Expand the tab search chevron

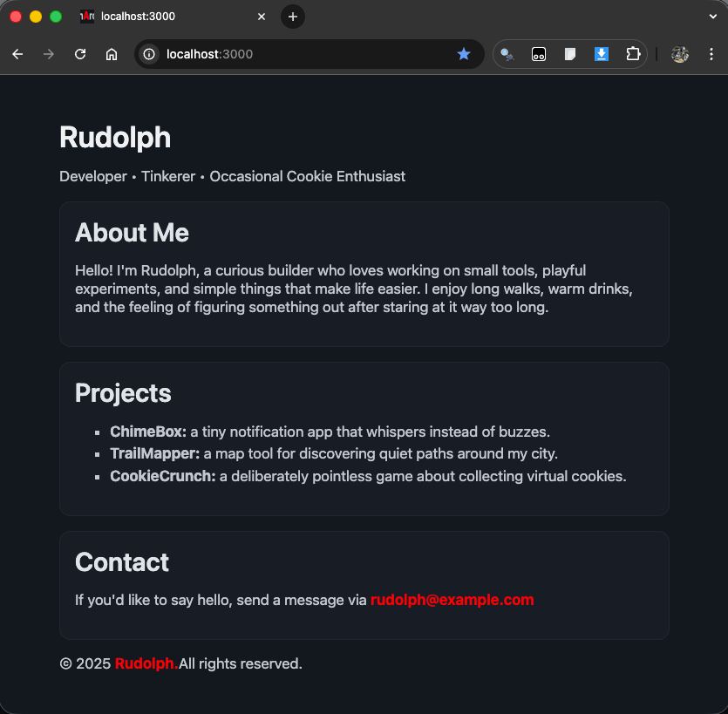712,17
